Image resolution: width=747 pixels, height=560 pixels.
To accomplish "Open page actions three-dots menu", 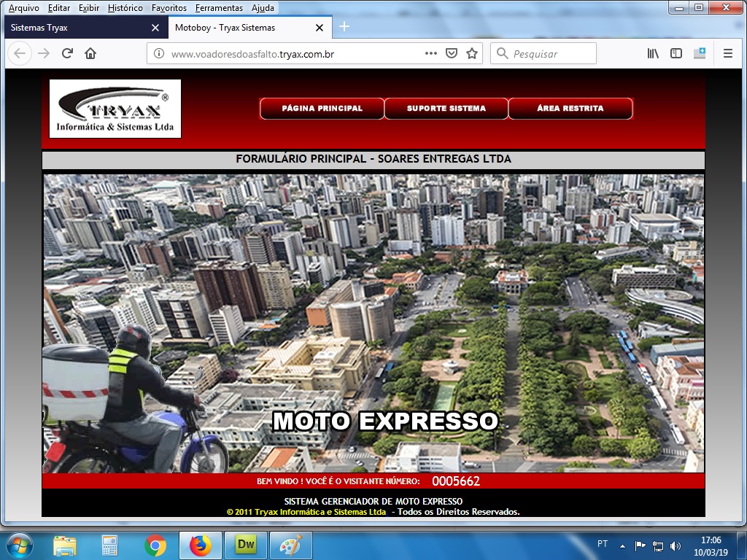I will coord(431,53).
